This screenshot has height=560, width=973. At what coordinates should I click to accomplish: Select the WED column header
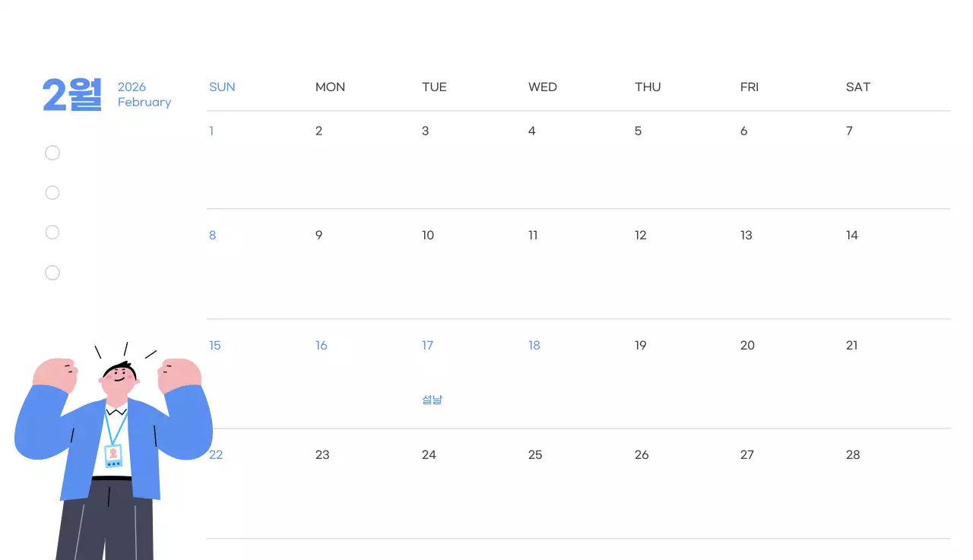[543, 87]
